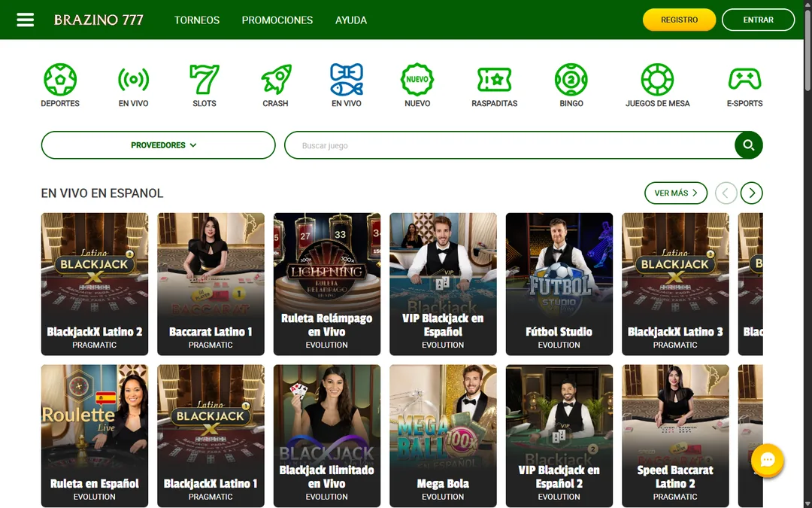Go to previous games with left arrow
The height and width of the screenshot is (508, 812).
tap(726, 193)
